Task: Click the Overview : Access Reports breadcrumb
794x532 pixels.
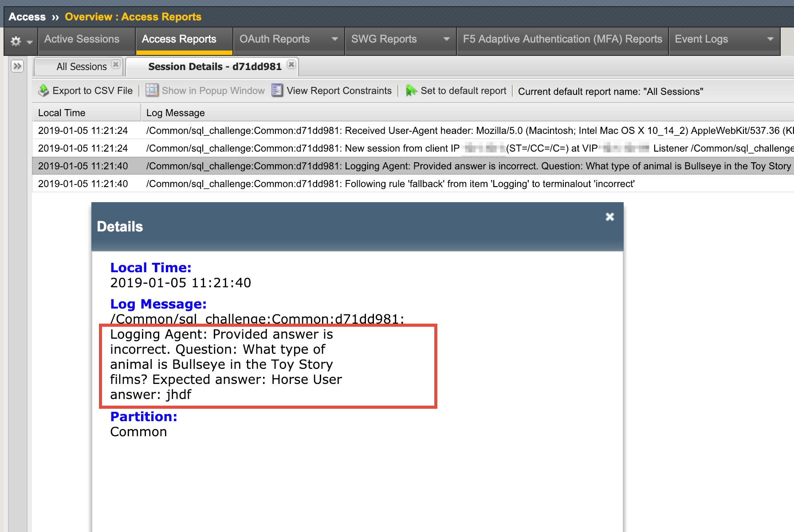Action: click(x=133, y=17)
